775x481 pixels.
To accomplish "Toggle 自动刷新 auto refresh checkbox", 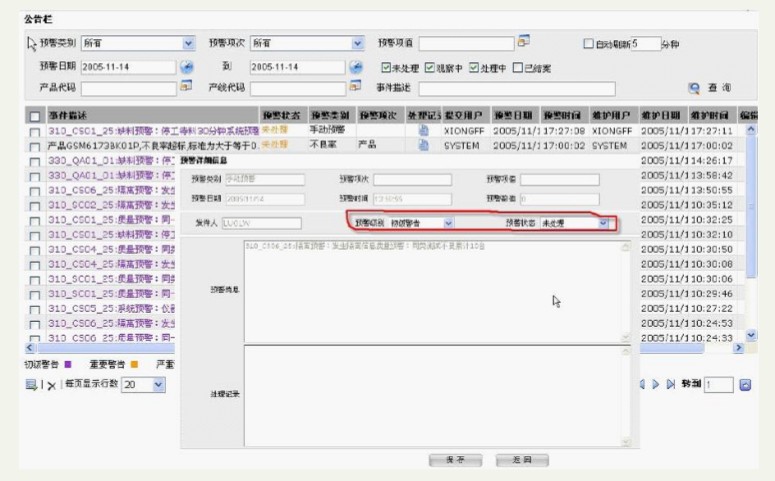I will (588, 44).
